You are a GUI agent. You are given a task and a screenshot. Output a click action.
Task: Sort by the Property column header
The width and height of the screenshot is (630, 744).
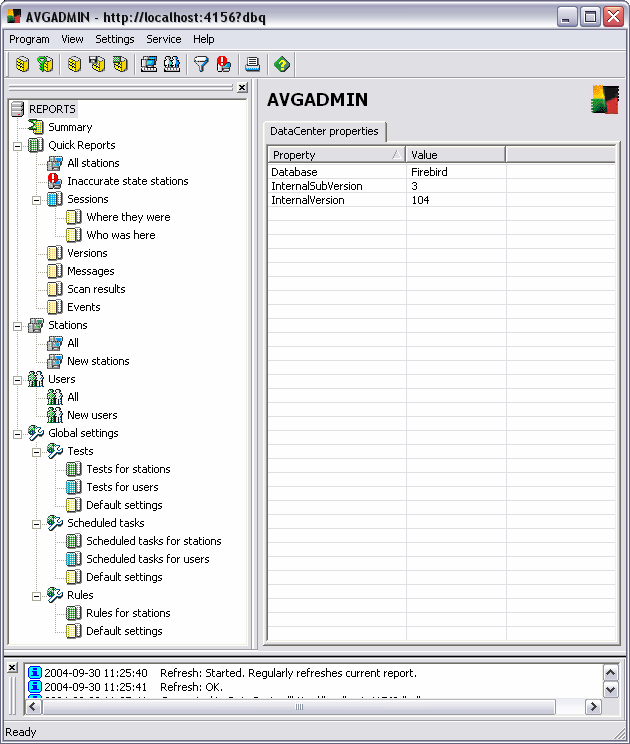(335, 155)
